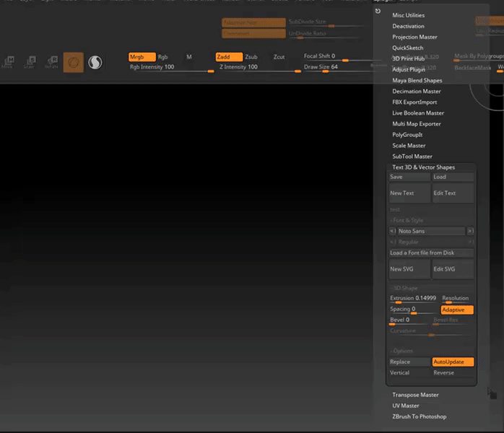Click the New SVG button

coord(409,269)
